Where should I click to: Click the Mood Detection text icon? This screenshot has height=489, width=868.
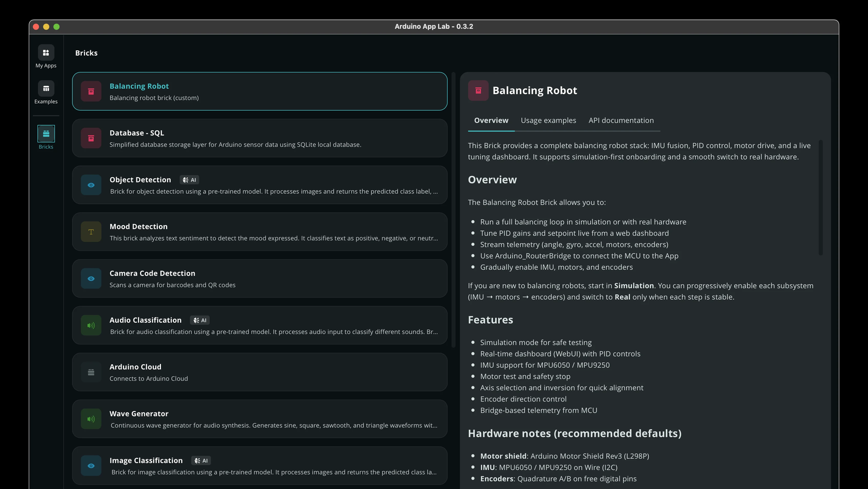pyautogui.click(x=91, y=232)
